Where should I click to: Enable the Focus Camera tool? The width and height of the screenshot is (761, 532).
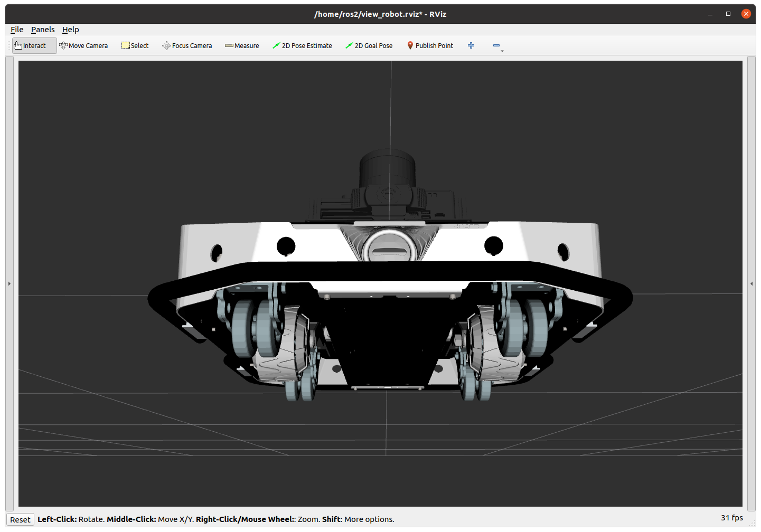[187, 46]
